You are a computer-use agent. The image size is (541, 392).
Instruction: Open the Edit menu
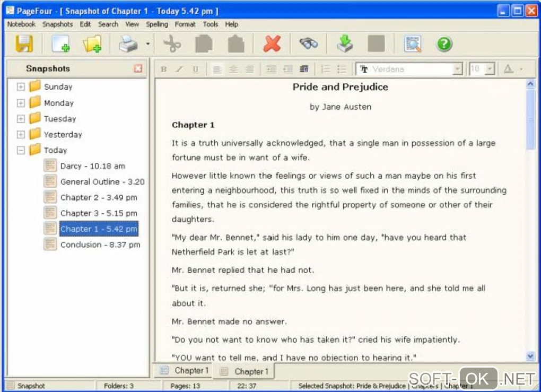(85, 24)
